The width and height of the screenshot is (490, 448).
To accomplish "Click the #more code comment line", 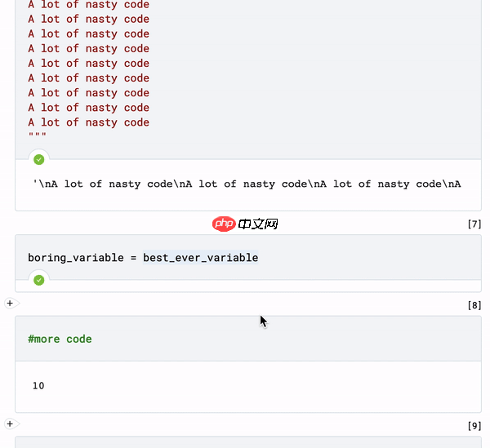I will pyautogui.click(x=60, y=339).
